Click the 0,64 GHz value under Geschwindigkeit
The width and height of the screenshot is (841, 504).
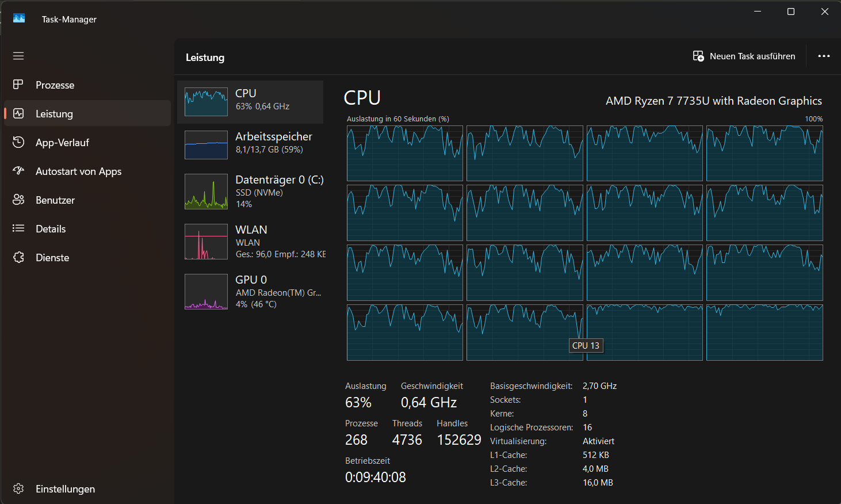(x=429, y=403)
